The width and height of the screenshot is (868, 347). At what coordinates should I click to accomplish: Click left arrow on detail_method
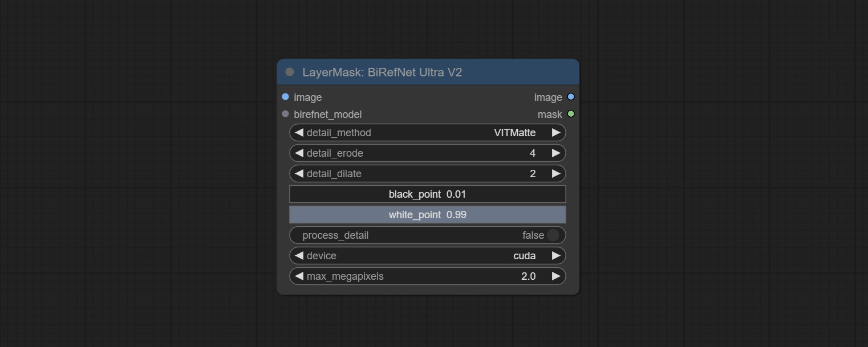coord(299,133)
